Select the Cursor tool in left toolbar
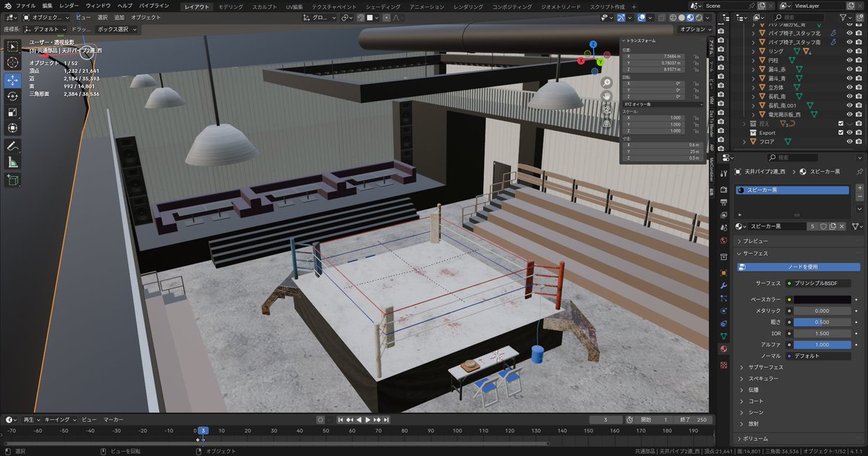 coord(13,63)
